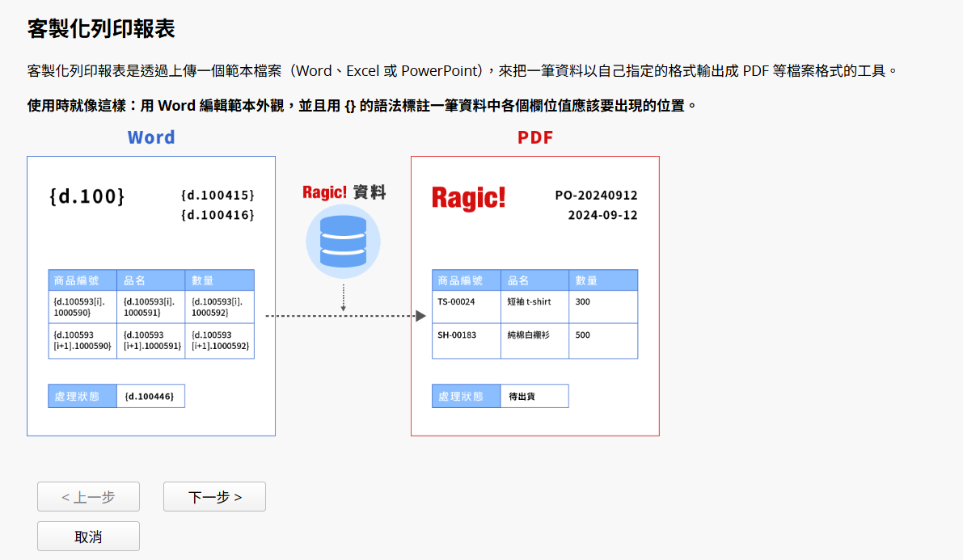This screenshot has width=963, height=560.
Task: Click the SH-00183 product code cell
Action: [457, 335]
